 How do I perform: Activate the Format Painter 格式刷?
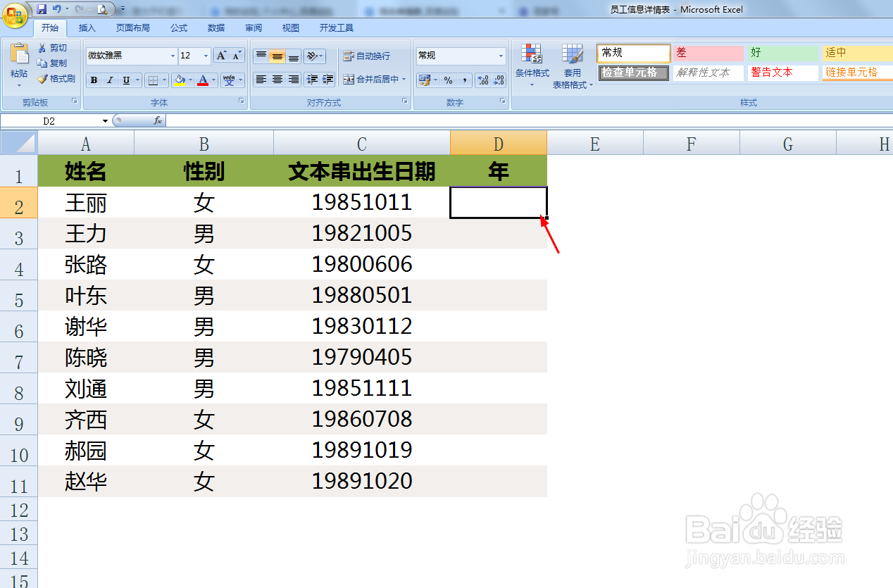56,79
